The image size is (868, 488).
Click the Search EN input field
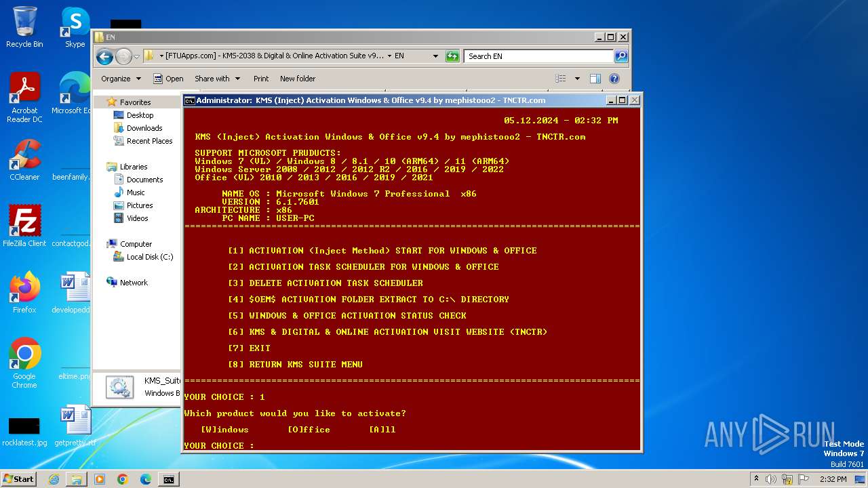[539, 56]
